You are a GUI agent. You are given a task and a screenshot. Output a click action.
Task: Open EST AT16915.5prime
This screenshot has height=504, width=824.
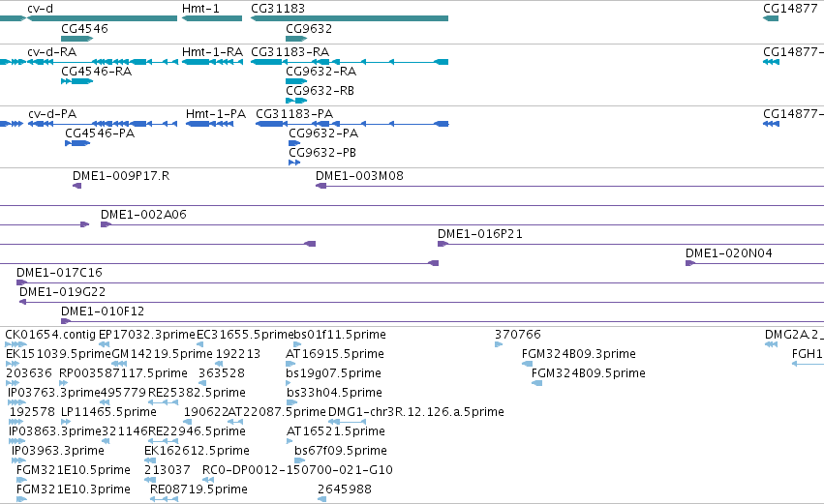[x=291, y=364]
